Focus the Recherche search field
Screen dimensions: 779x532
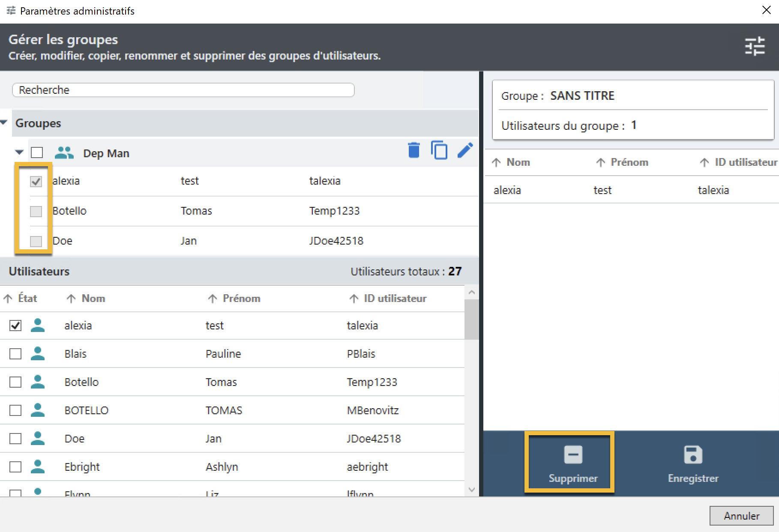coord(183,90)
